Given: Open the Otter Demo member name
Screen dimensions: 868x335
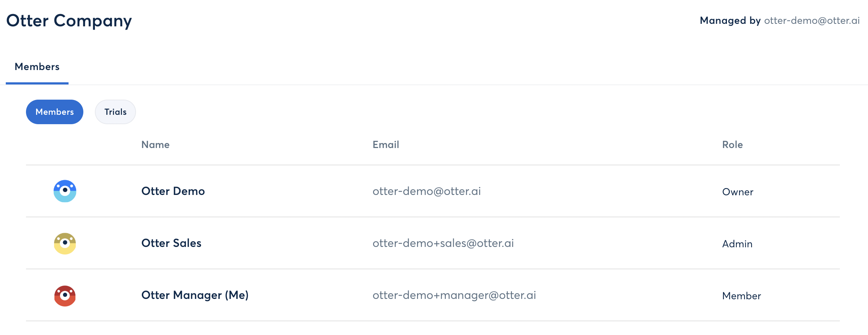Looking at the screenshot, I should pyautogui.click(x=173, y=191).
